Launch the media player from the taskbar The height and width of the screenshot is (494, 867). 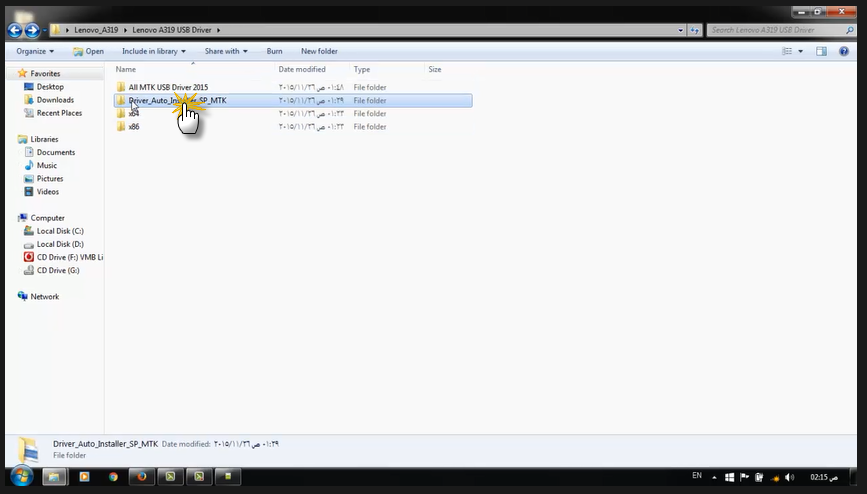click(85, 476)
